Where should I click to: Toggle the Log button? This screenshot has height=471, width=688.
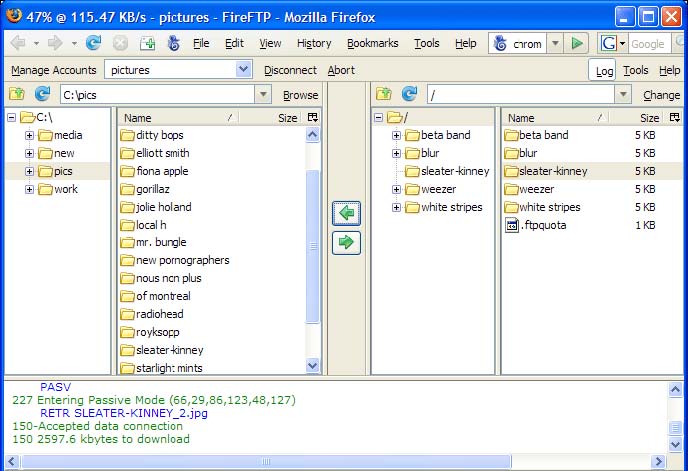[x=604, y=71]
